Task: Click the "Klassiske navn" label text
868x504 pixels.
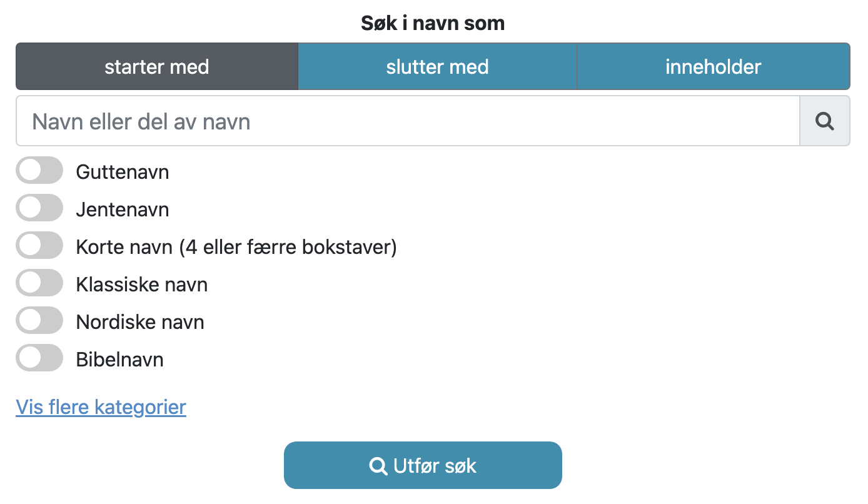Action: click(x=142, y=285)
